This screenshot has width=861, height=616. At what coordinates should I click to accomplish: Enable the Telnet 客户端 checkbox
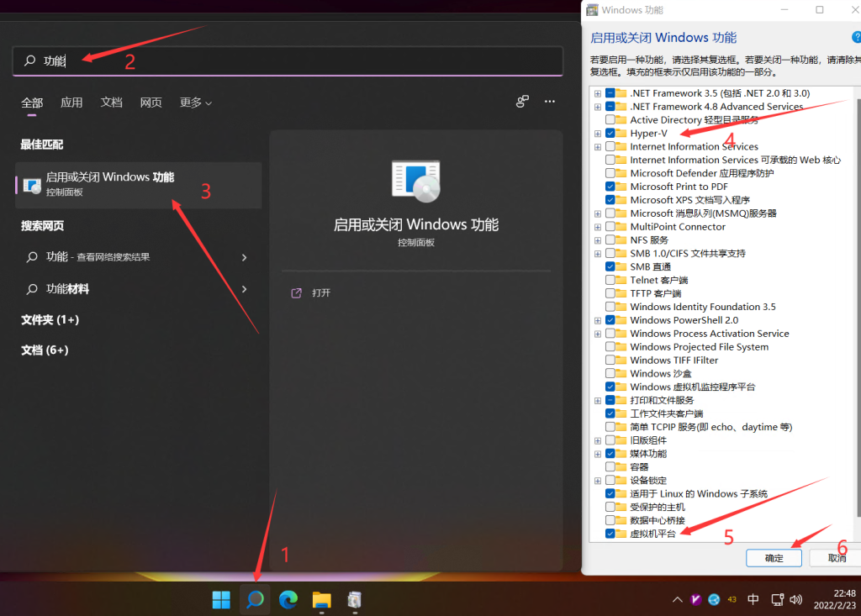610,280
